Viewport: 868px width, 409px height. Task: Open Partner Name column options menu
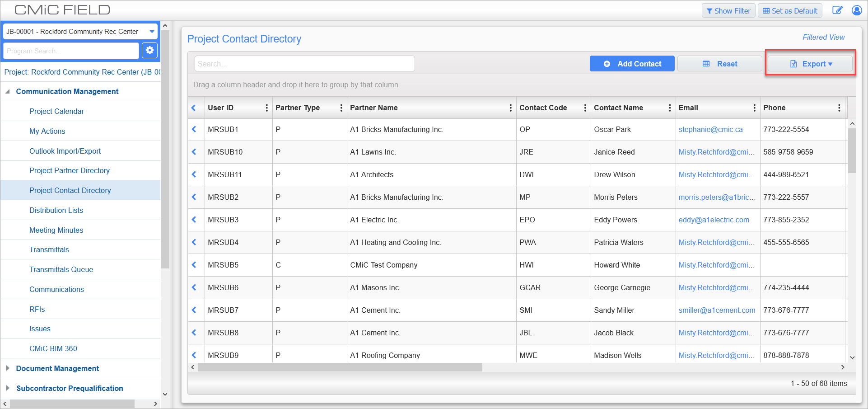point(510,108)
